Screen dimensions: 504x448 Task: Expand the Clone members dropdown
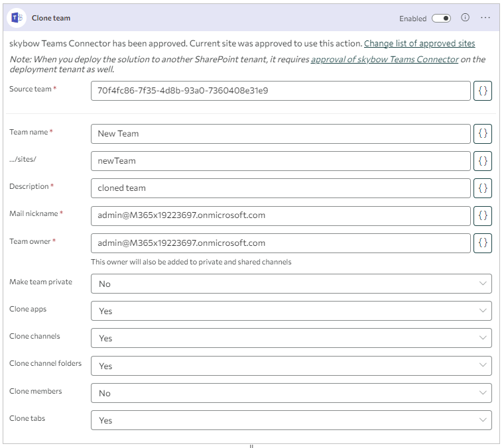point(291,393)
